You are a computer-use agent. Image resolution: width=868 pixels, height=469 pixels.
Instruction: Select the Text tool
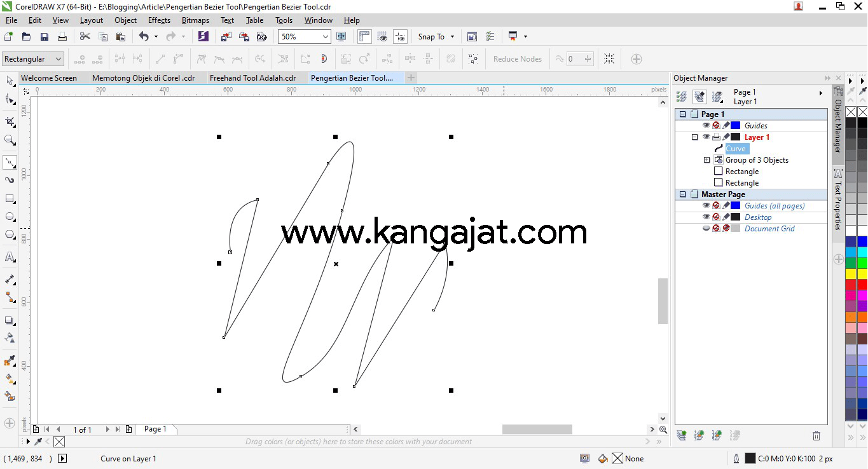coord(9,256)
